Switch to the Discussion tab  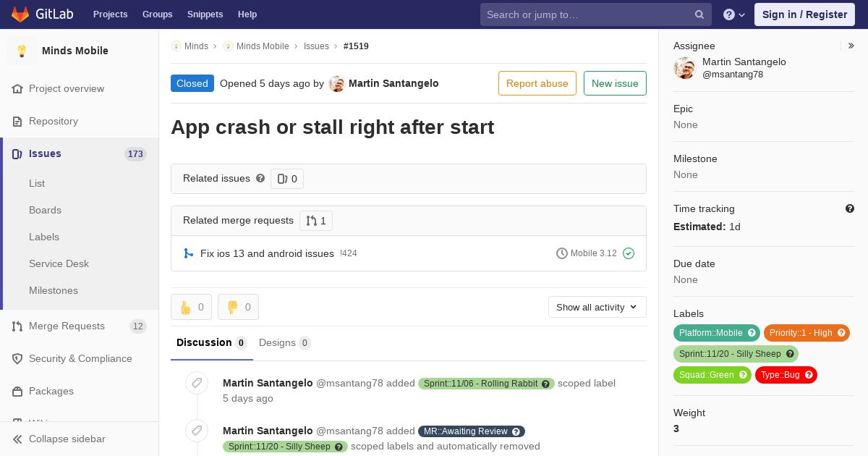point(211,342)
